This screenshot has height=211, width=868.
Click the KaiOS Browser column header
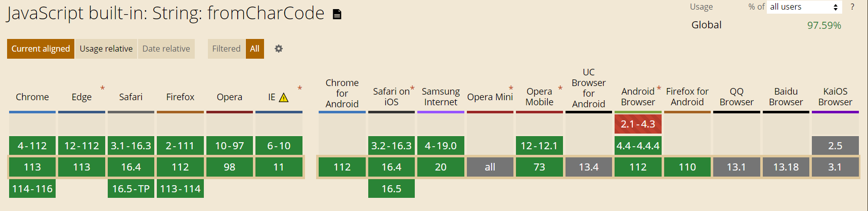835,97
